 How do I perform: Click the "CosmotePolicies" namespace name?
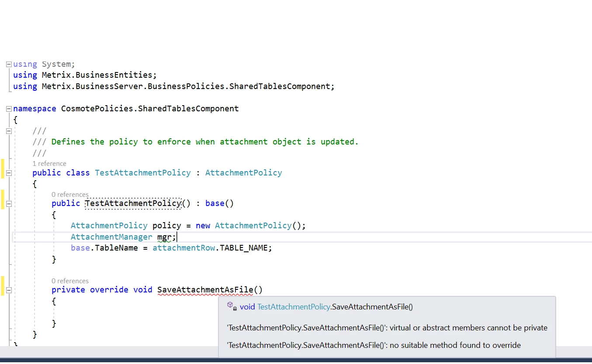pyautogui.click(x=97, y=109)
